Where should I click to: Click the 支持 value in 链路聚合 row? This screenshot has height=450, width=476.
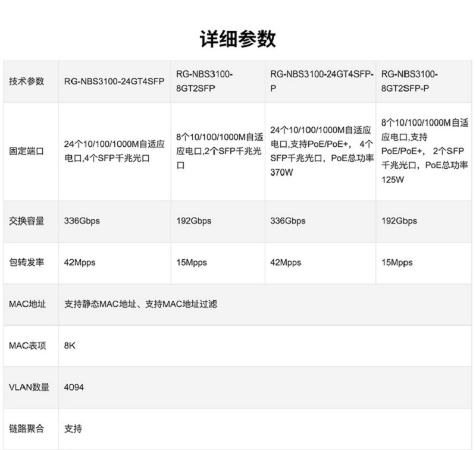pos(73,429)
